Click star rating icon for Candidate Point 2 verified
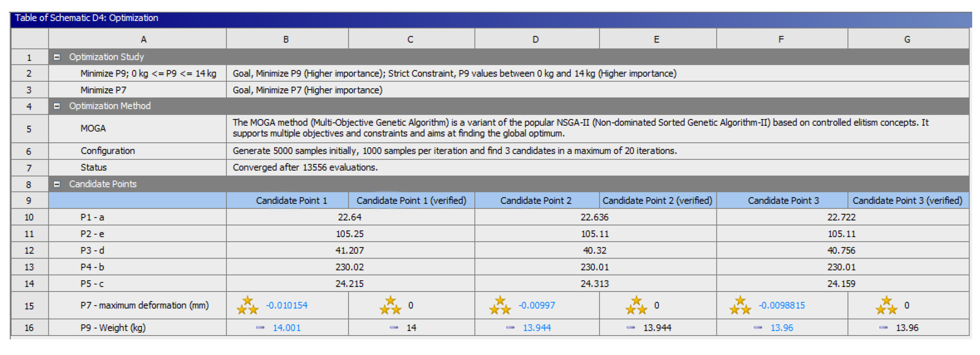980x355 pixels. tap(636, 305)
